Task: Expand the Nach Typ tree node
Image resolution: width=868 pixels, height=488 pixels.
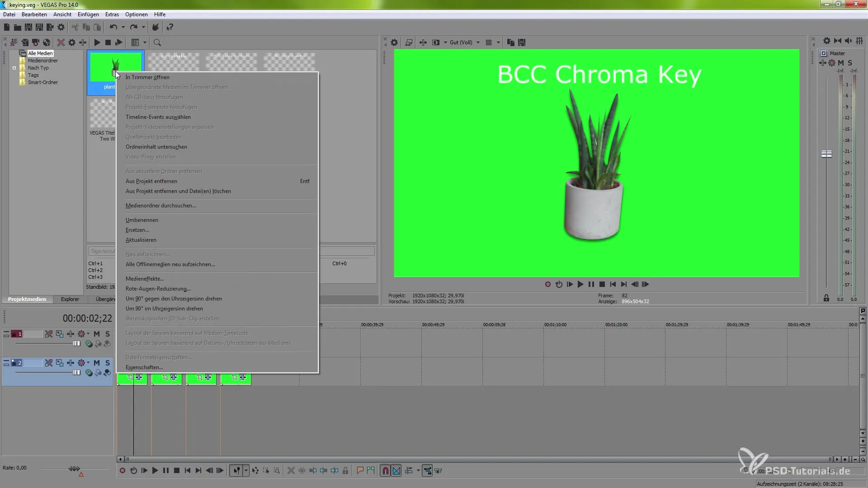Action: pos(14,68)
